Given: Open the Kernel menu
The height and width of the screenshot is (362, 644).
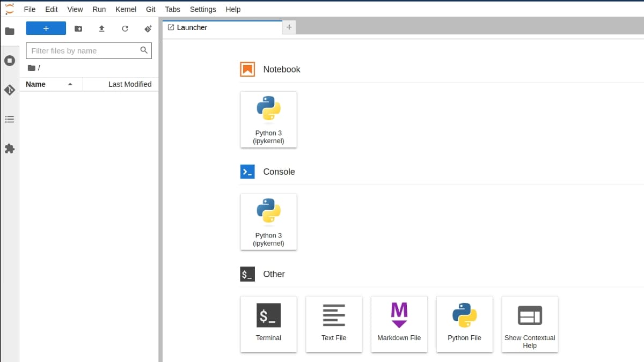Looking at the screenshot, I should point(126,9).
